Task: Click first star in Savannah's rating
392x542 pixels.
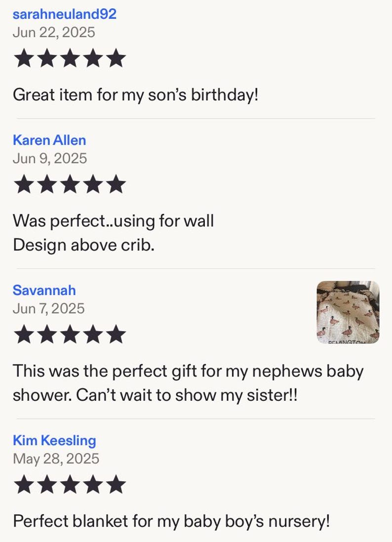Action: click(x=24, y=334)
